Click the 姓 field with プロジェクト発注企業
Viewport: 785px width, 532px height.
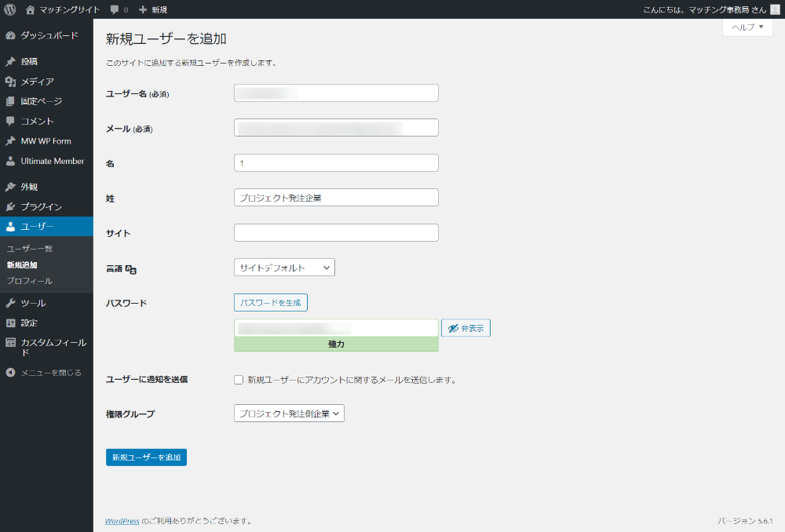(336, 198)
